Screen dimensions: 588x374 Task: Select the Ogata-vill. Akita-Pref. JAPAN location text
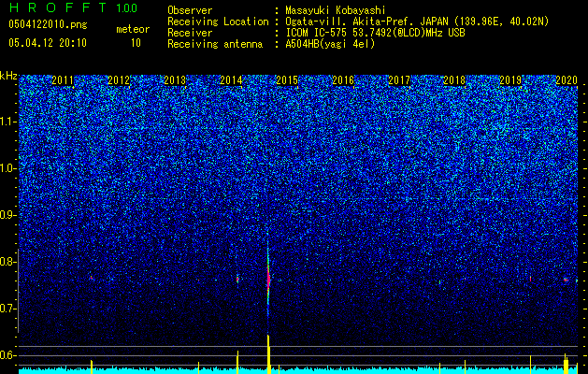(417, 22)
